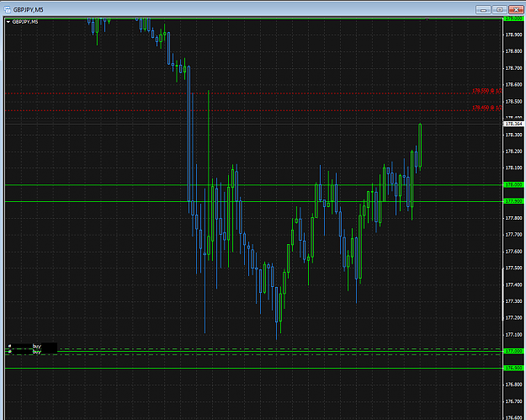Click the 178.700 value on price axis
526x420 pixels.
pyautogui.click(x=513, y=68)
